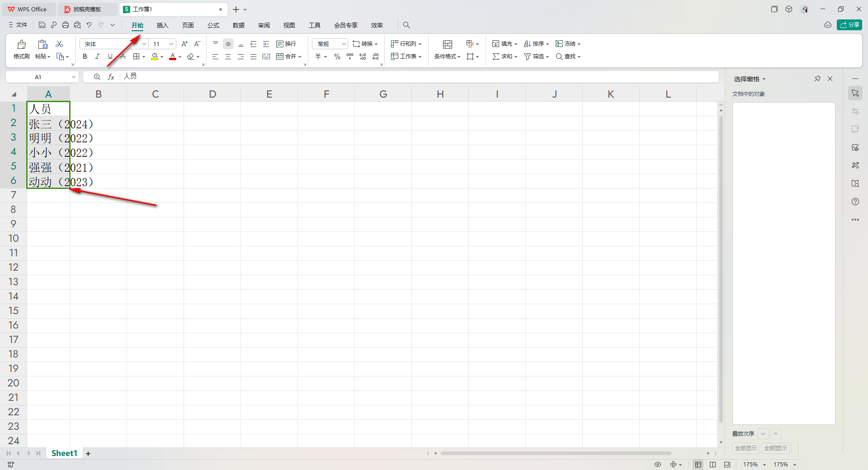The height and width of the screenshot is (470, 868).
Task: Click the Undo arrow icon
Action: point(89,25)
